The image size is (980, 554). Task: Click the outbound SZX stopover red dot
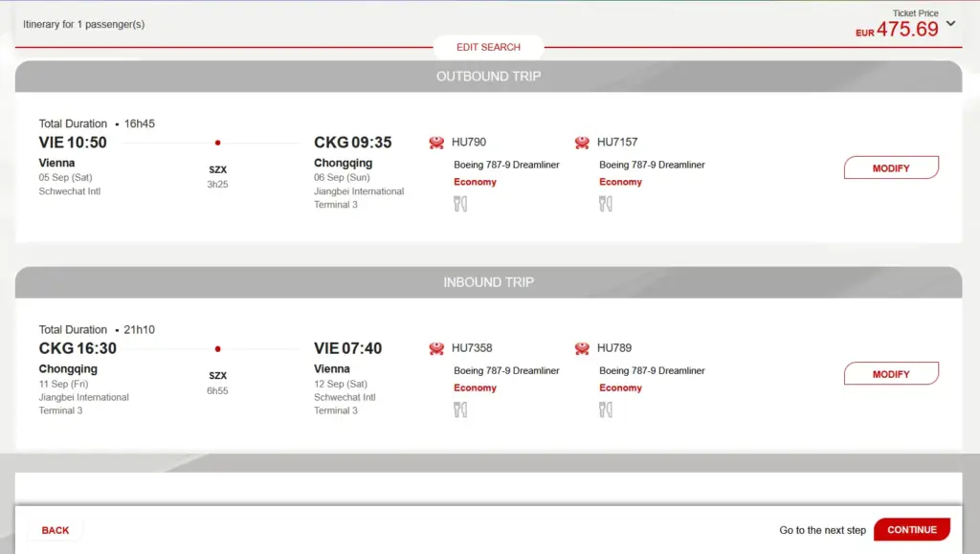point(217,143)
